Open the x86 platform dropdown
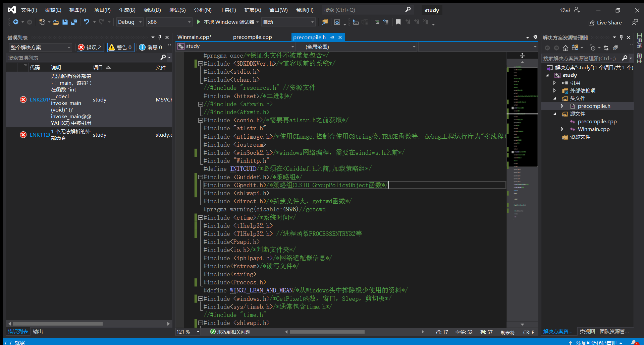The width and height of the screenshot is (644, 345). click(x=169, y=22)
